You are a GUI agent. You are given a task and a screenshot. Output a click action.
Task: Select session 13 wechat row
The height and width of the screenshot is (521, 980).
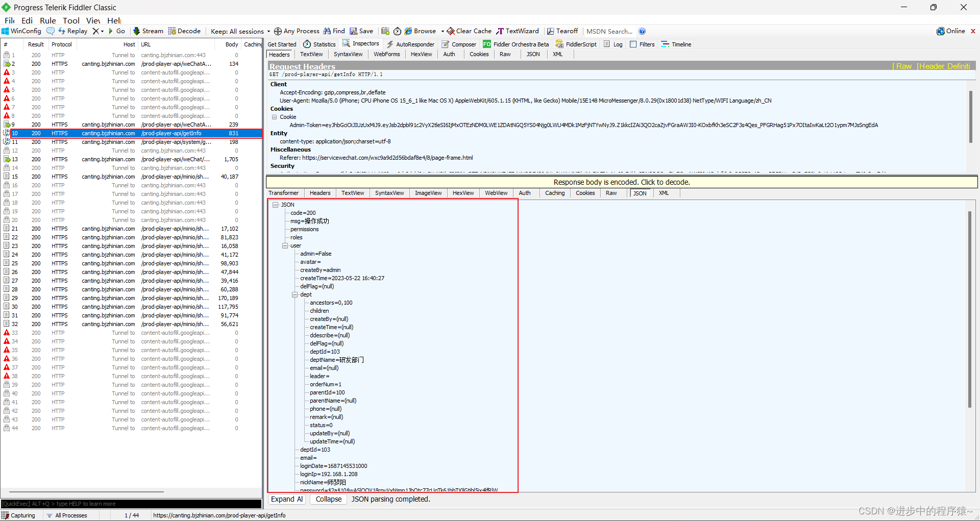click(x=132, y=159)
